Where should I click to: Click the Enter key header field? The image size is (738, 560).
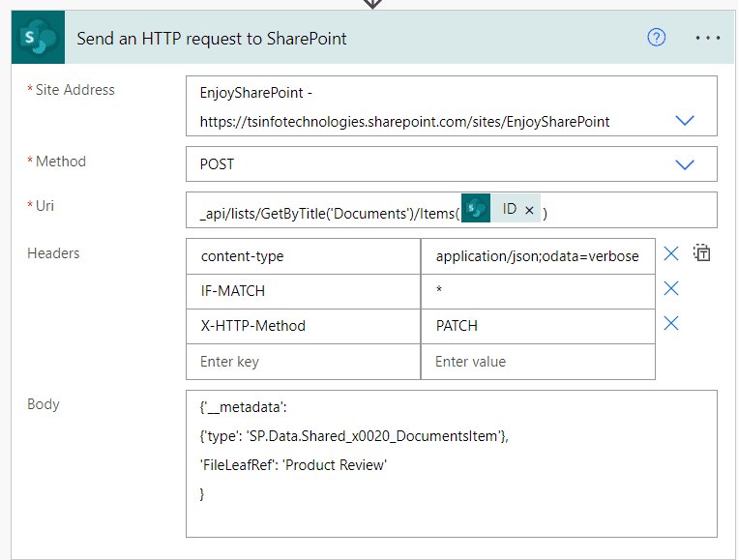tap(303, 362)
